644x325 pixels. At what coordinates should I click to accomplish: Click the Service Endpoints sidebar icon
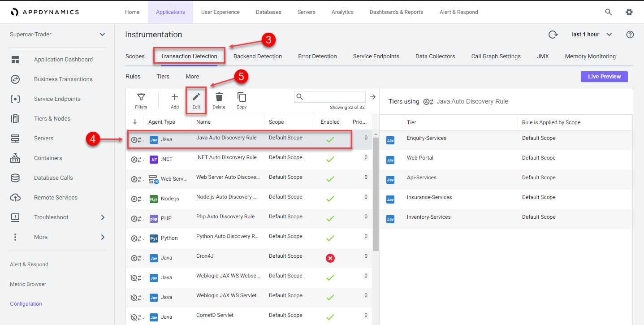[15, 99]
